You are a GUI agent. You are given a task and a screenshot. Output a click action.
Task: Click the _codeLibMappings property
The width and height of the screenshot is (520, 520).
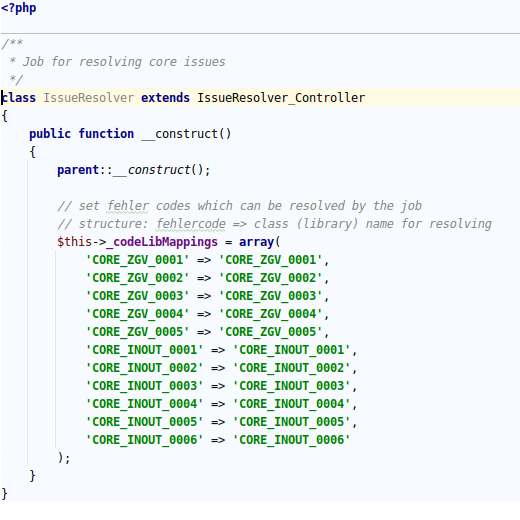pyautogui.click(x=162, y=242)
